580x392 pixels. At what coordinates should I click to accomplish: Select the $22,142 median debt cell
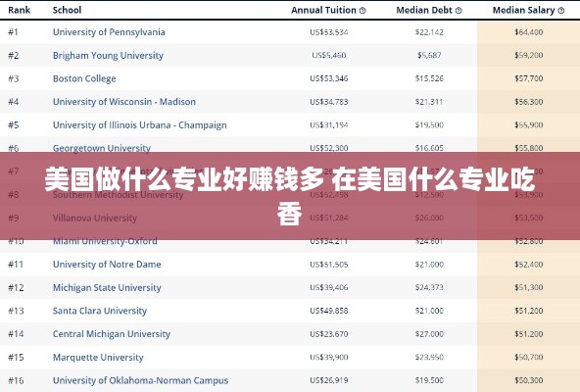(429, 32)
